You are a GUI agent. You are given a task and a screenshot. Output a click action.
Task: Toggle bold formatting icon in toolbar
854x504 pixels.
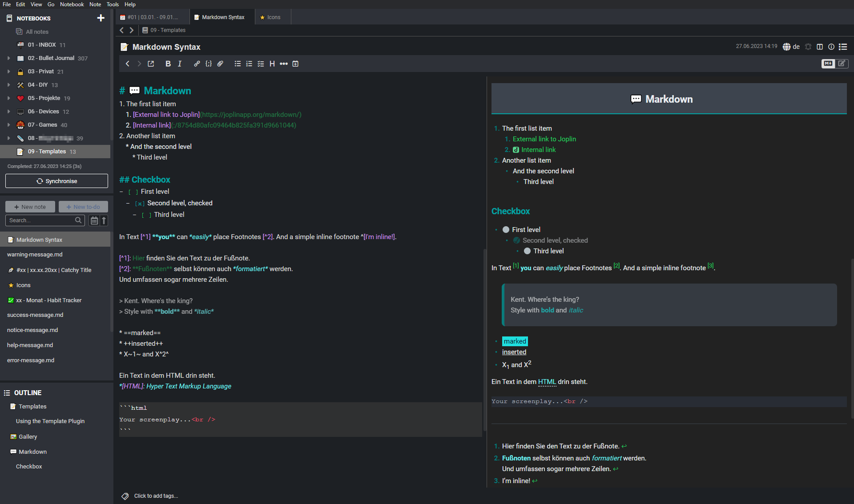tap(168, 64)
